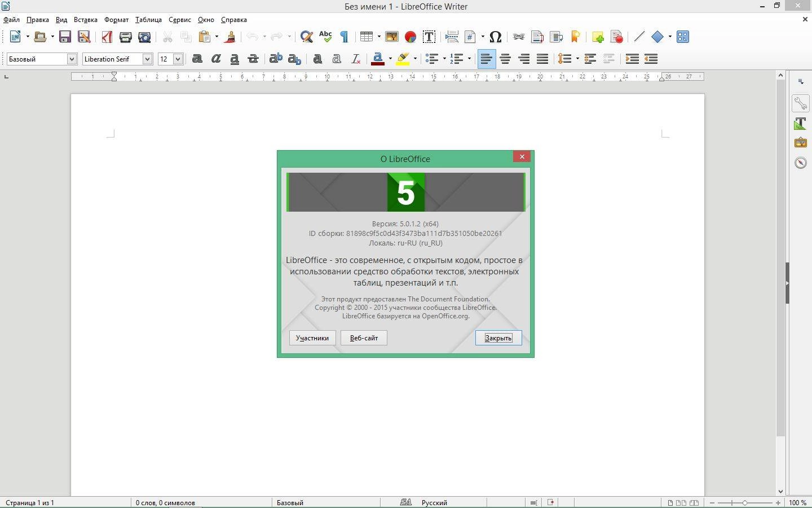Click the New document icon
812x508 pixels.
click(x=15, y=37)
